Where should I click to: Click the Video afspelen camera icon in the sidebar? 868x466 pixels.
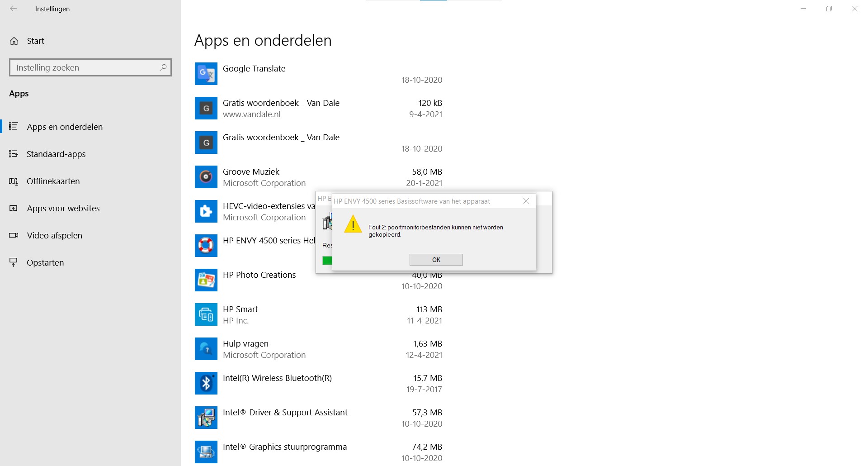[x=14, y=235]
